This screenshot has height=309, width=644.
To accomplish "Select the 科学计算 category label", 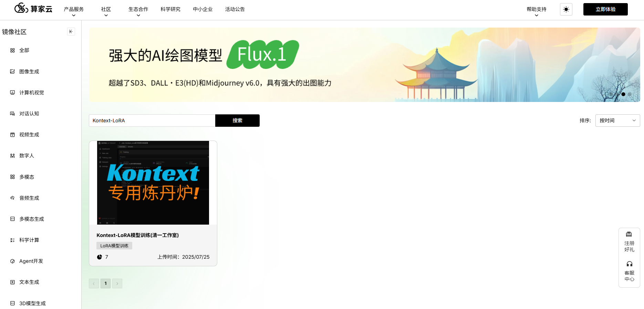I will click(x=29, y=240).
